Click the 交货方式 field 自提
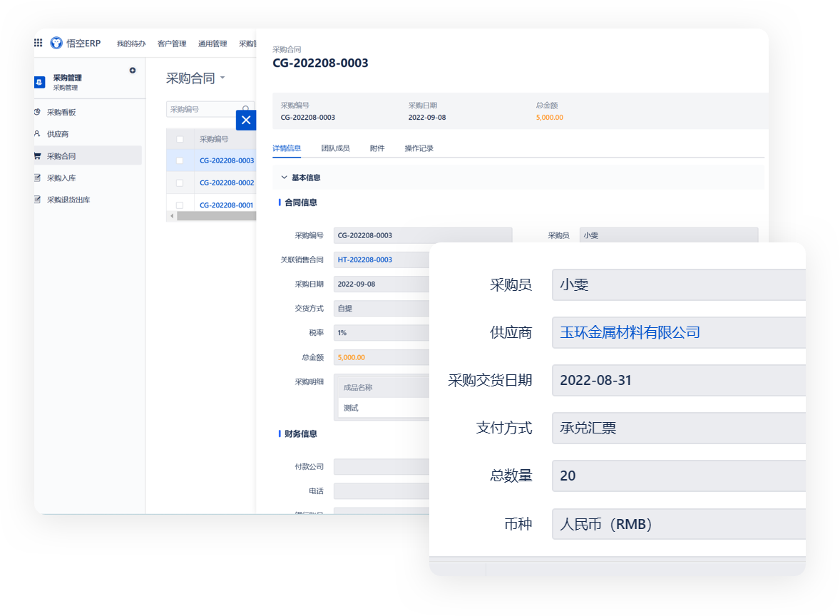 tap(381, 309)
